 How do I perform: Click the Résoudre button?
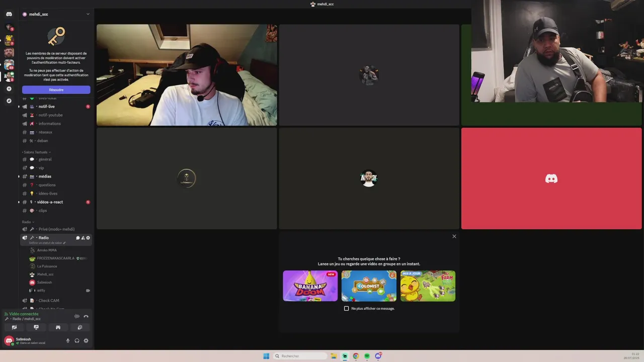(56, 89)
